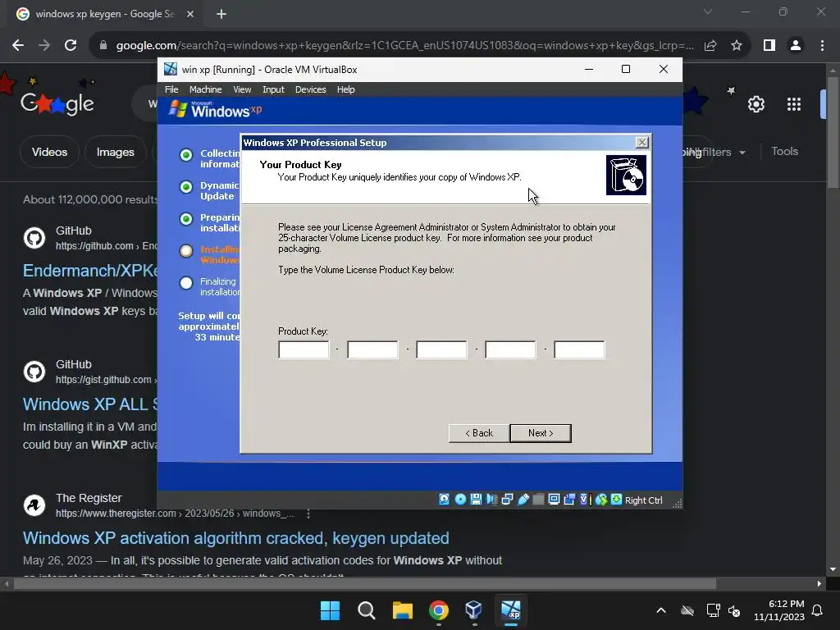This screenshot has height=630, width=840.
Task: Open the File menu in VirtualBox
Action: pyautogui.click(x=171, y=89)
